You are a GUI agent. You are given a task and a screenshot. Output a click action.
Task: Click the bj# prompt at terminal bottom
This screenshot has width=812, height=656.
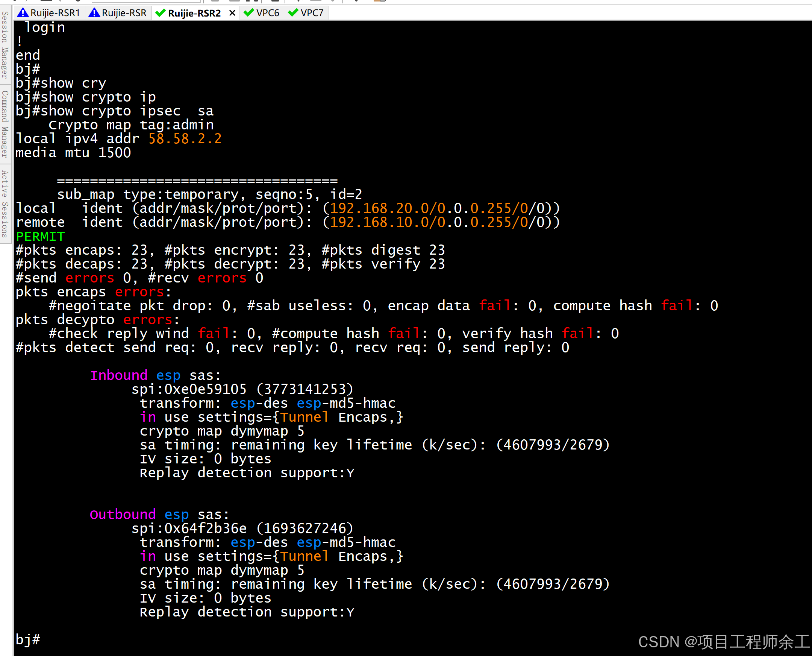[x=28, y=639]
